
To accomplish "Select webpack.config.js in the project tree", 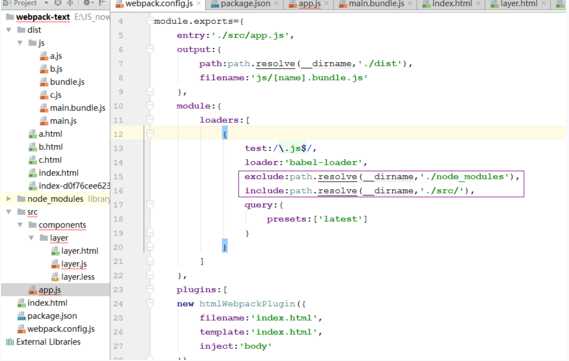I will pos(61,329).
